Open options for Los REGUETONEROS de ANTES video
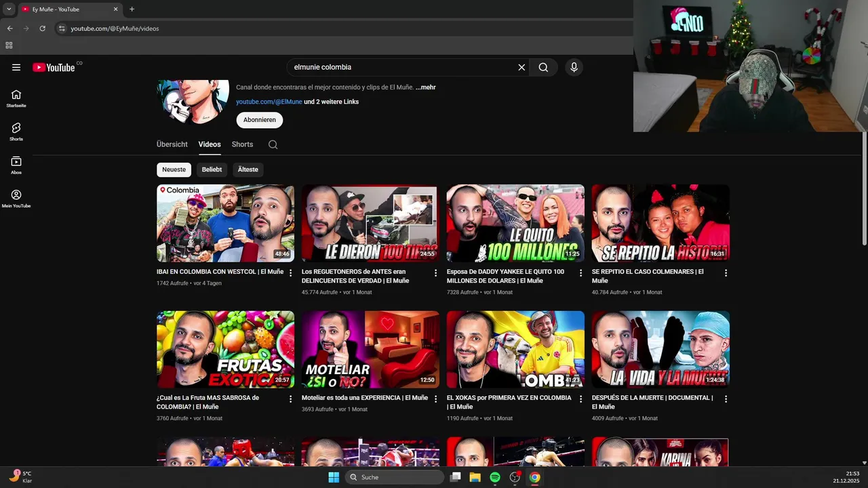Screen dimensions: 868x488 pos(436,272)
